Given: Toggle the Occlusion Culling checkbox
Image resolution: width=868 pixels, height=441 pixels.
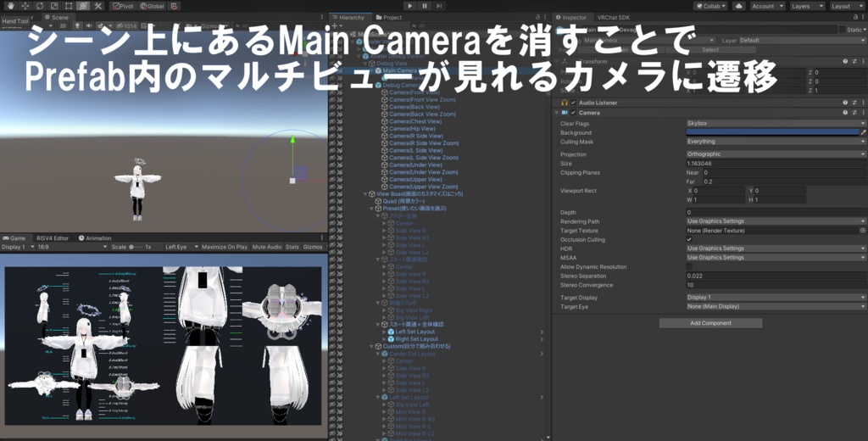Looking at the screenshot, I should coord(689,239).
